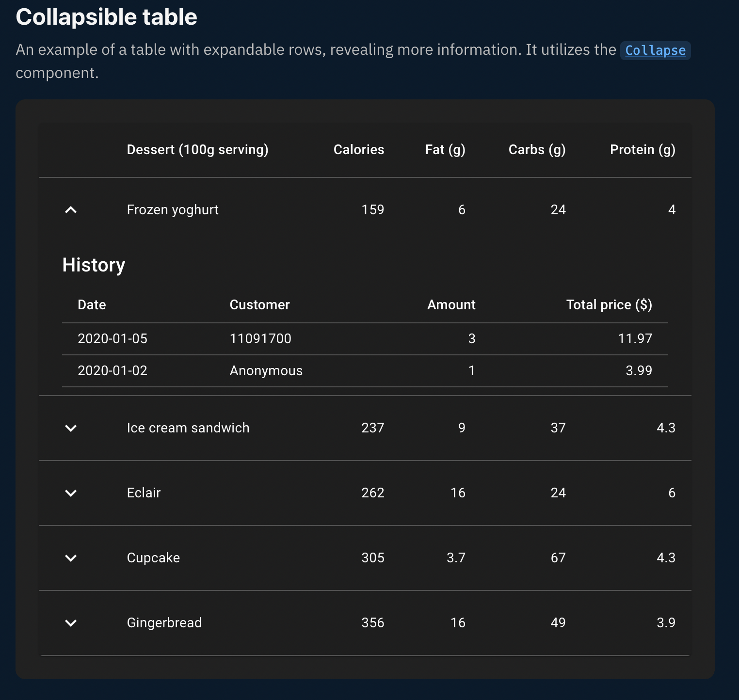Click the 2020-01-02 date cell
Screen dimensions: 739x700
[x=112, y=371]
